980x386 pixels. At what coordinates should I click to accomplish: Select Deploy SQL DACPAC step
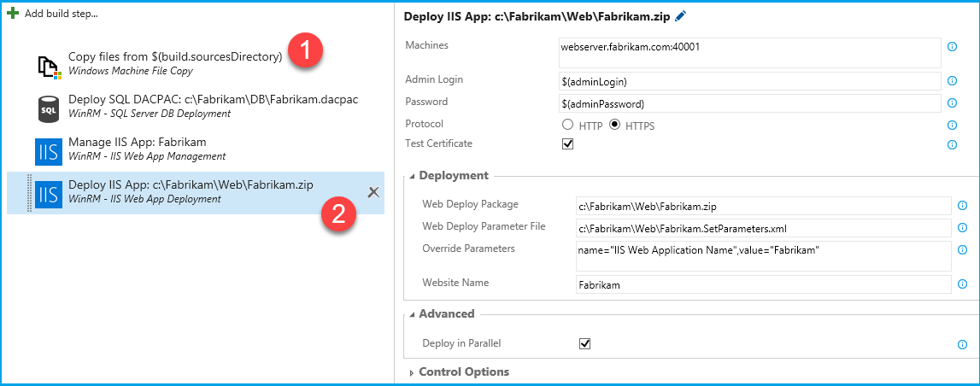pos(196,107)
